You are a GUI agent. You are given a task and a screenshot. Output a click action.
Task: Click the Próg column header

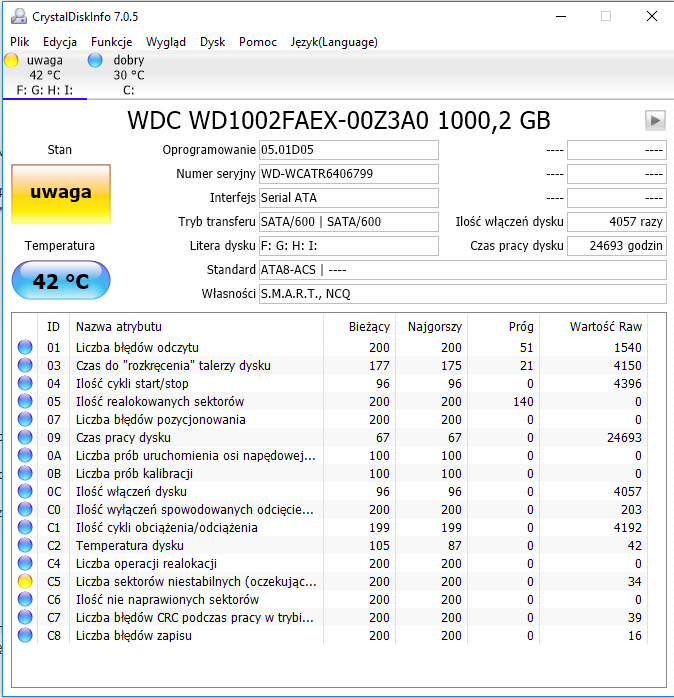[x=503, y=327]
